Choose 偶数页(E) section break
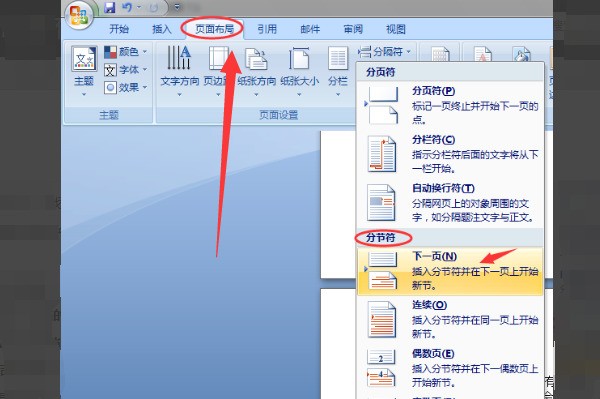This screenshot has width=600, height=399. 450,368
